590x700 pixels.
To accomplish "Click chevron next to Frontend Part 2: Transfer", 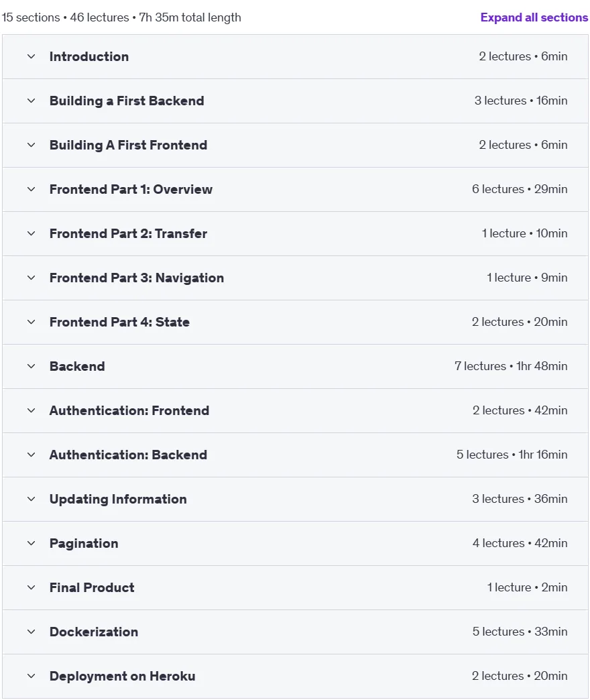I will pyautogui.click(x=32, y=233).
